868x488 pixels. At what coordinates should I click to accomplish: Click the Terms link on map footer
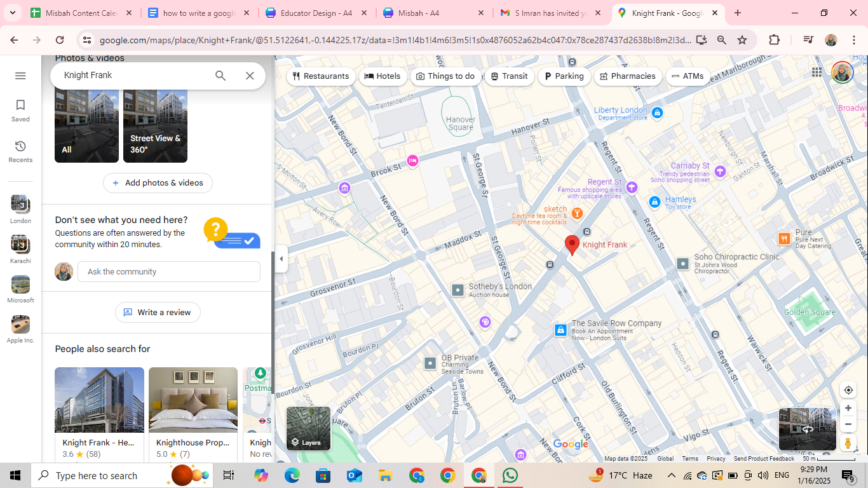pyautogui.click(x=690, y=459)
